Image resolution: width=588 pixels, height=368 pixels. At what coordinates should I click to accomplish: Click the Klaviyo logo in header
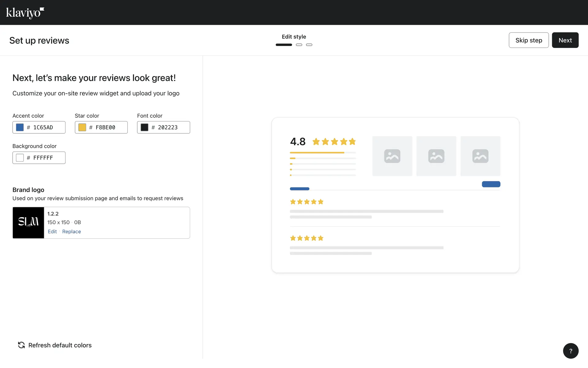tap(25, 13)
